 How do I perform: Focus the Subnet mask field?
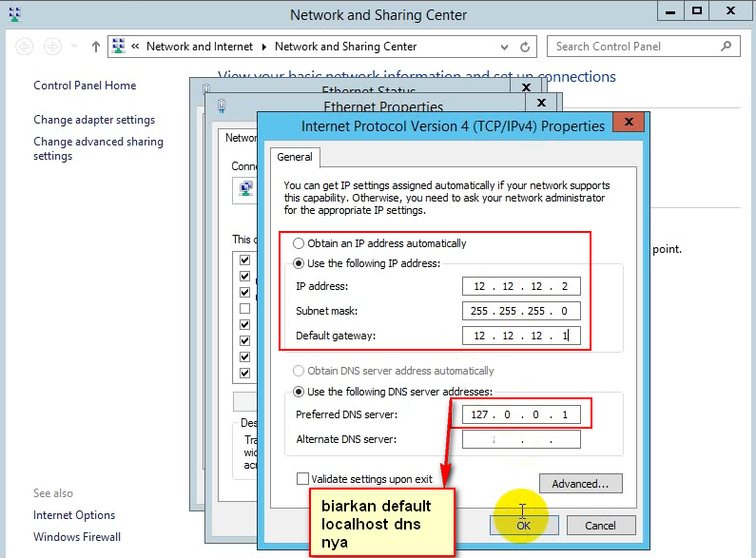[x=521, y=311]
